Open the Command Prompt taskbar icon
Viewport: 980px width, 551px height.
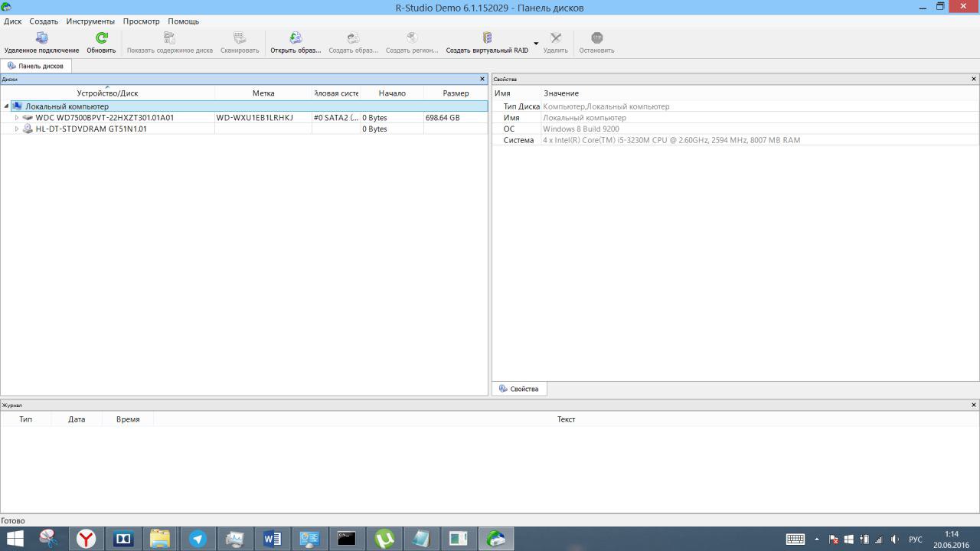[x=347, y=539]
